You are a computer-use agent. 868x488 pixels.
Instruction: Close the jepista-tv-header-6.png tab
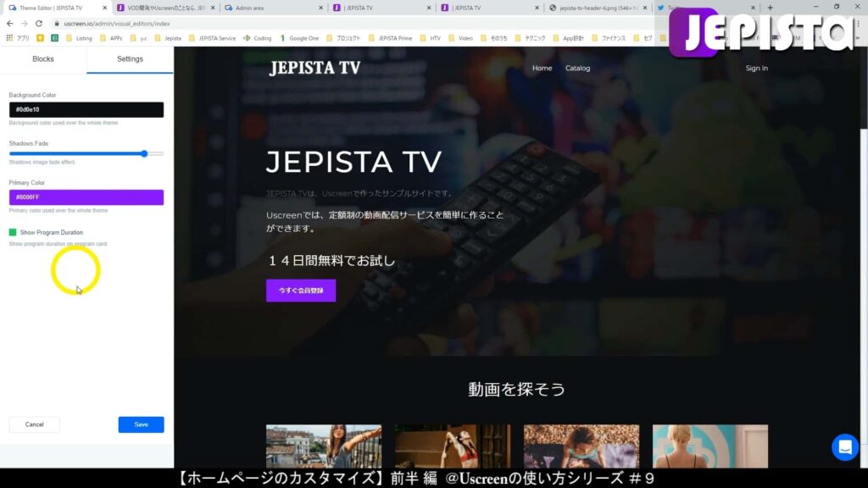pyautogui.click(x=645, y=8)
